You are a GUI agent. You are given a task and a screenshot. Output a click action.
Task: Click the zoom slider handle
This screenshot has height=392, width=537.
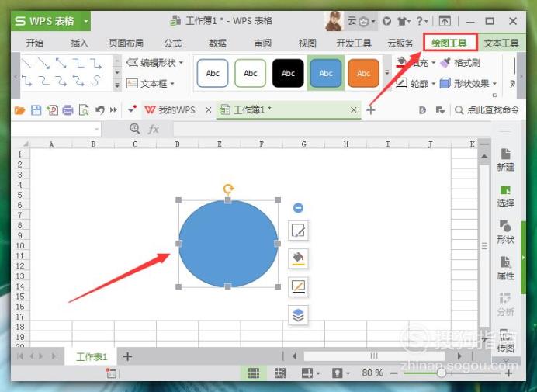click(x=442, y=373)
